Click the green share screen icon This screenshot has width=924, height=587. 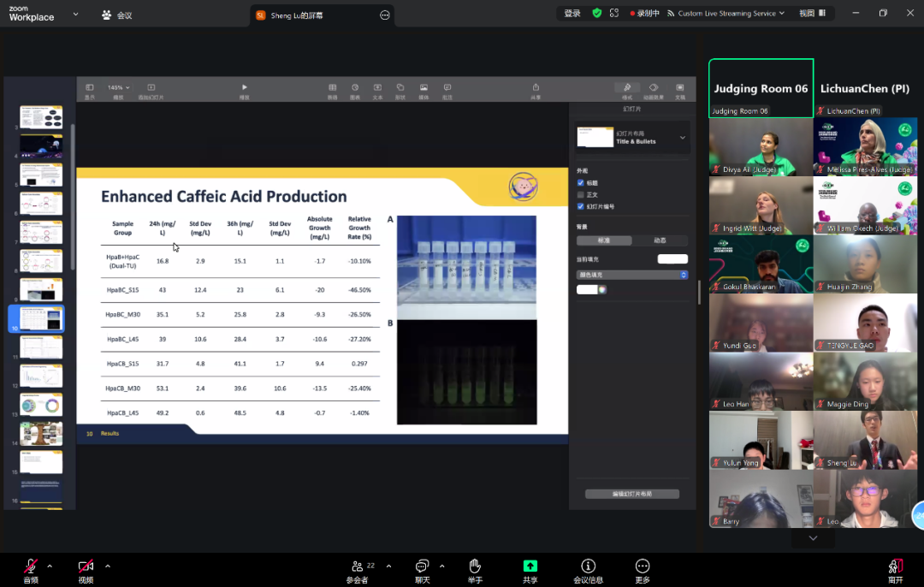point(530,566)
